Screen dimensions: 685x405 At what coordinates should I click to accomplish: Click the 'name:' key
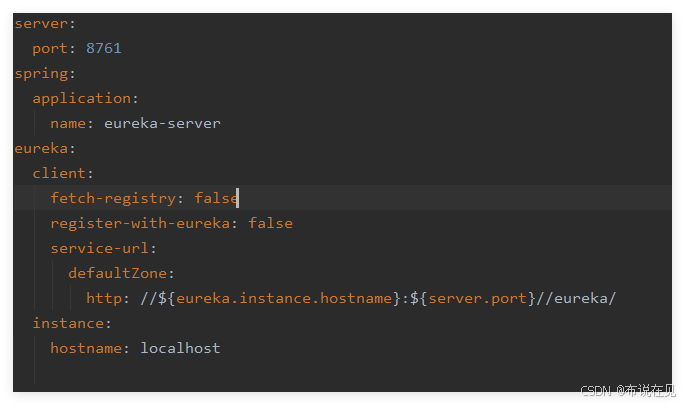(72, 124)
